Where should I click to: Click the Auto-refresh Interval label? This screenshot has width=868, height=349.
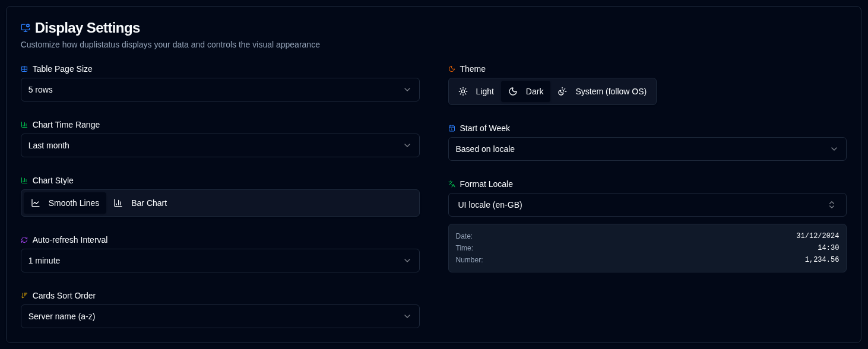pos(70,240)
